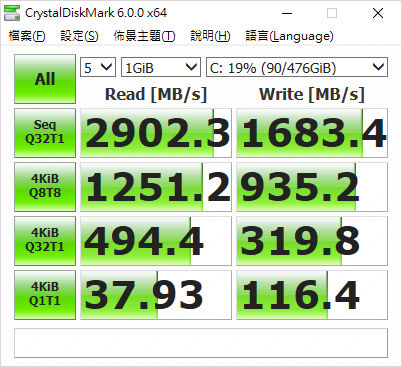Minimize the CrystalDiskMark window
This screenshot has width=402, height=367.
coord(287,13)
